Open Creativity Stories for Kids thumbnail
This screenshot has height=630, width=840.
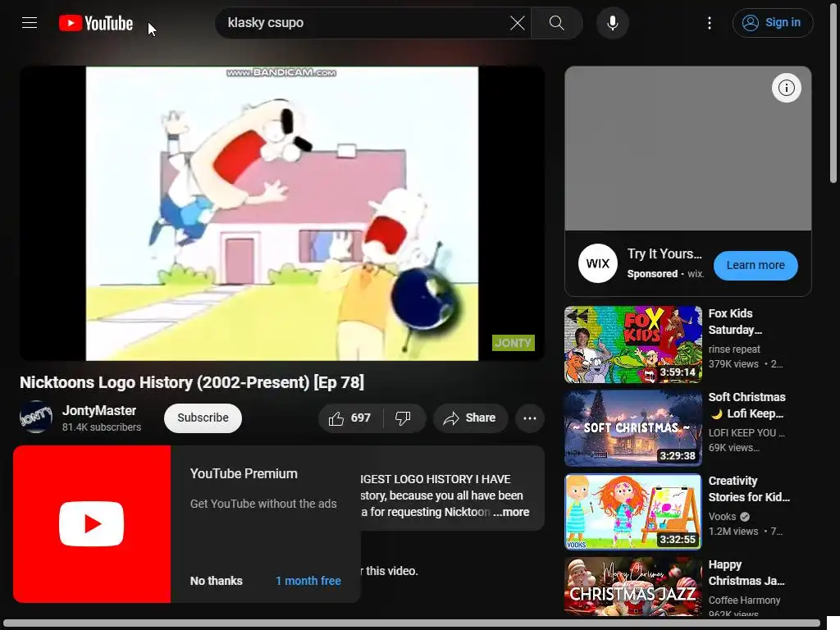(x=632, y=512)
